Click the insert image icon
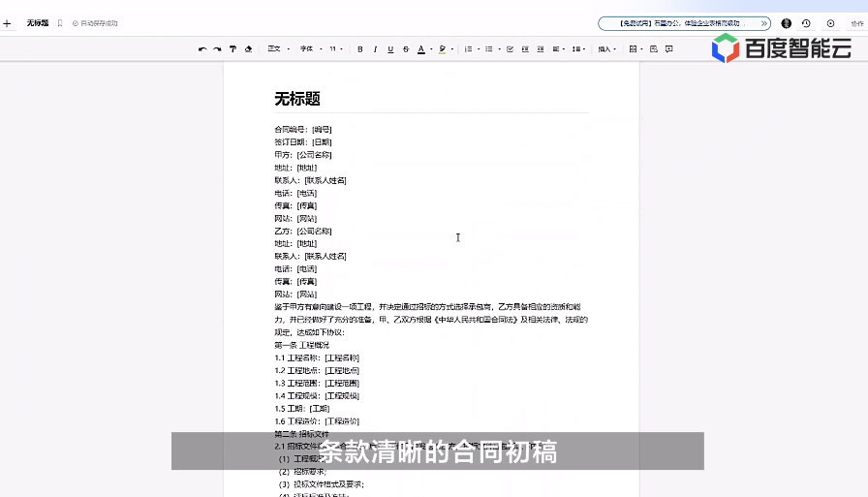868x497 pixels. [654, 49]
